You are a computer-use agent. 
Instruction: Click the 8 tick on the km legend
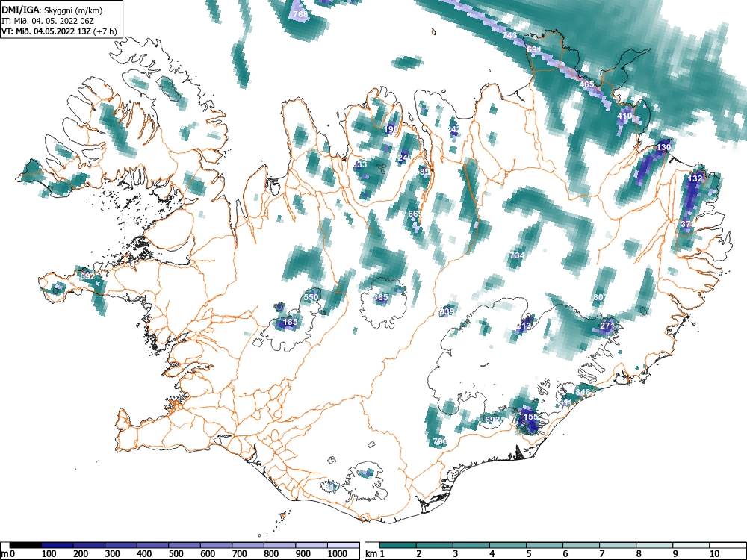tap(639, 554)
